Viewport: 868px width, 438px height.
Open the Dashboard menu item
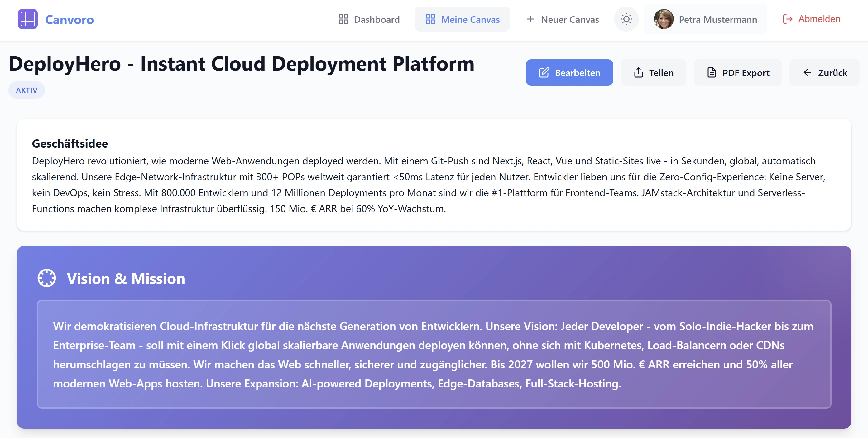pyautogui.click(x=369, y=19)
